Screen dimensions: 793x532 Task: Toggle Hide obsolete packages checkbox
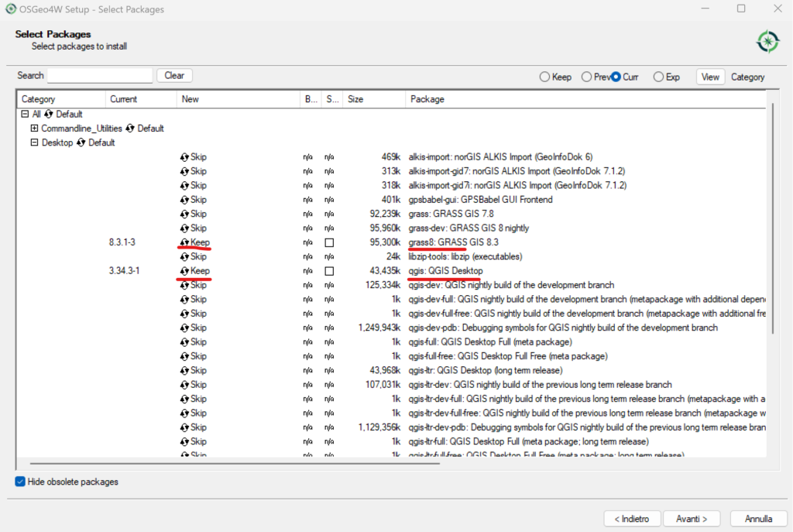pos(20,482)
